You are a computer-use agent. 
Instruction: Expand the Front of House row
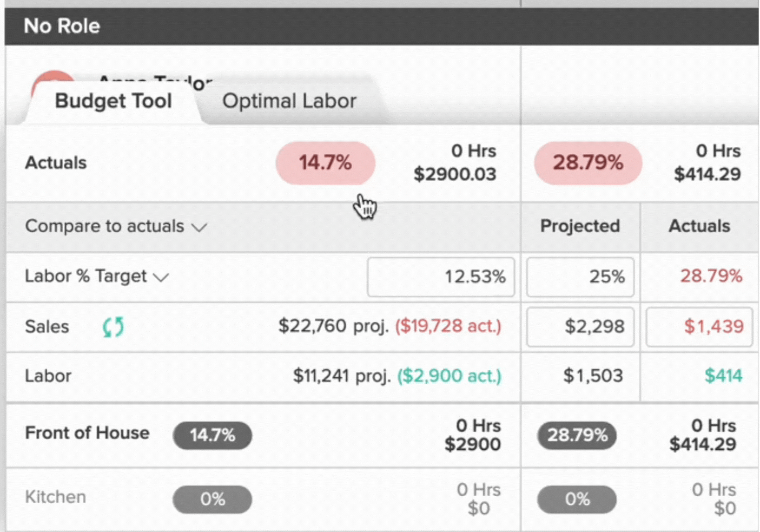point(87,433)
